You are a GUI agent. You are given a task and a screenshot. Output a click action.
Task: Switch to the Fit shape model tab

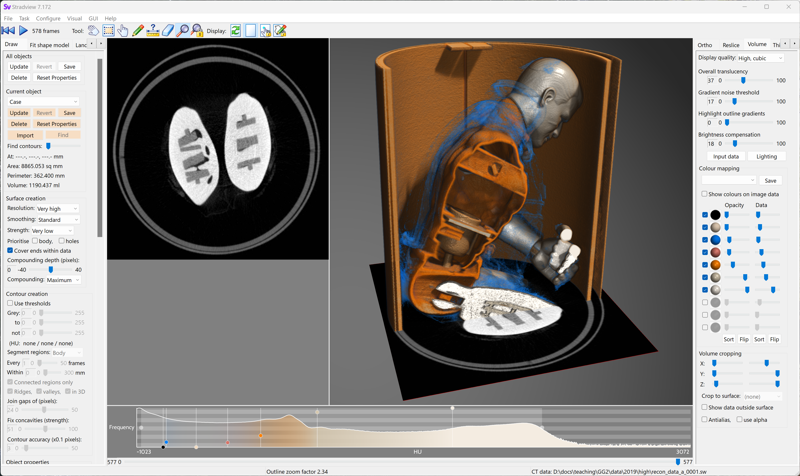click(x=49, y=45)
